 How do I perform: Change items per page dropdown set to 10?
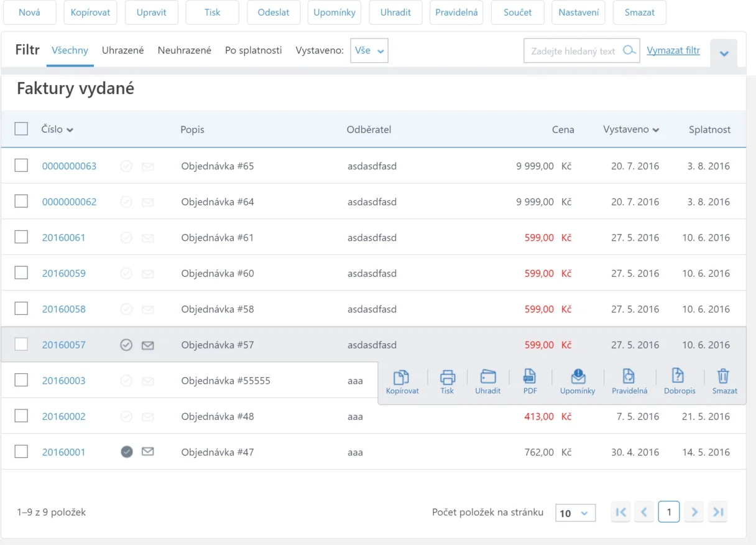tap(574, 513)
